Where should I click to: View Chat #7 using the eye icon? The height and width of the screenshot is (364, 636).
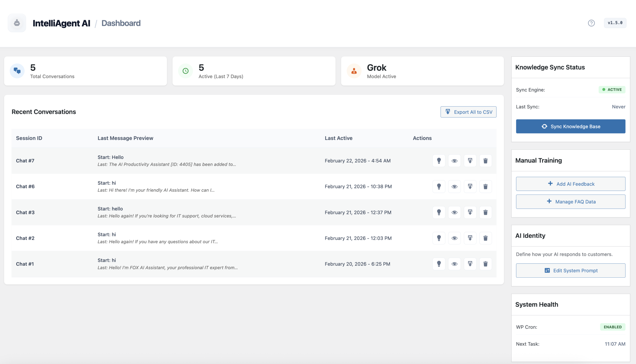pos(455,161)
